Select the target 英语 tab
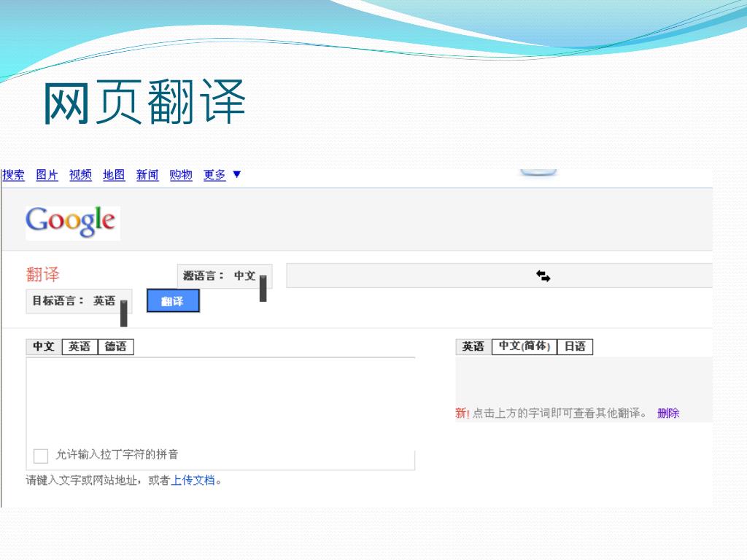This screenshot has width=747, height=560. tap(473, 346)
